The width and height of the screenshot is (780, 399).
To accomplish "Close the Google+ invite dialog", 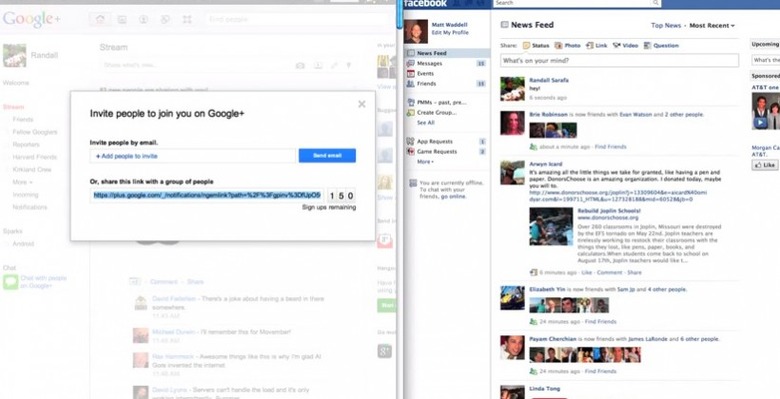I will click(x=362, y=104).
